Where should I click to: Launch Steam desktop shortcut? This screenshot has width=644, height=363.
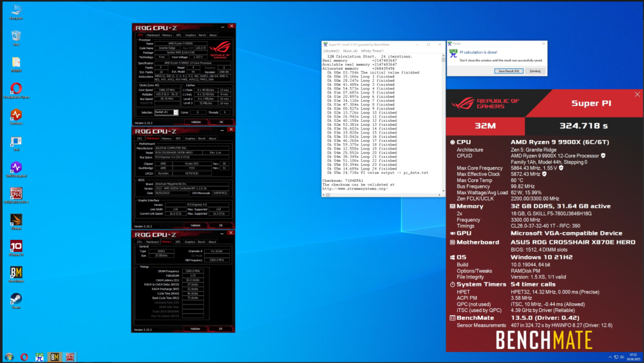[16, 300]
